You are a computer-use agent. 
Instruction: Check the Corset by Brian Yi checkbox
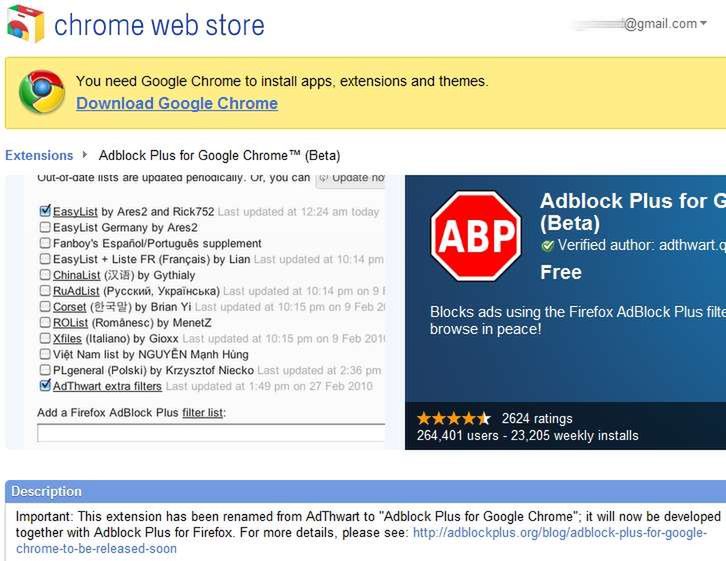coord(45,306)
